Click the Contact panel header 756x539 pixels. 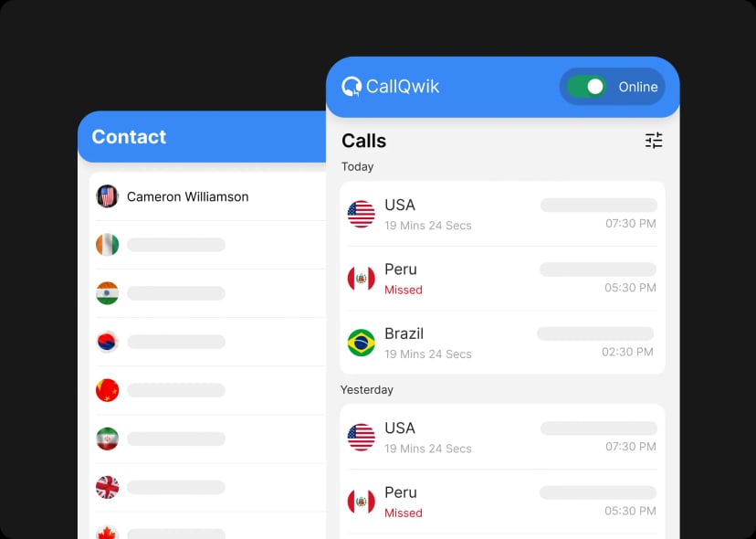pos(202,136)
